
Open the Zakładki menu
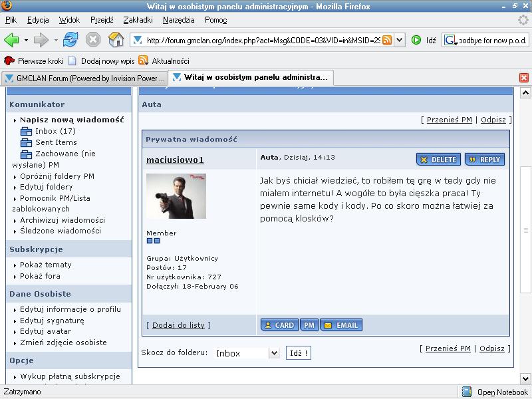pos(139,20)
